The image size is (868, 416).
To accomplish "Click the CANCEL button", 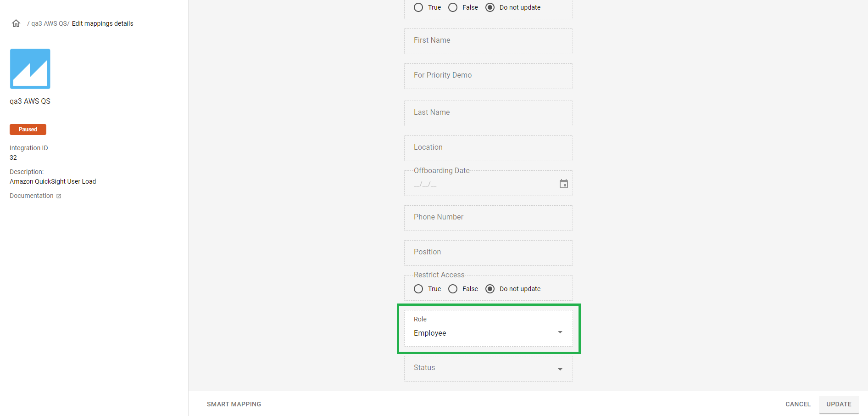I will 797,404.
